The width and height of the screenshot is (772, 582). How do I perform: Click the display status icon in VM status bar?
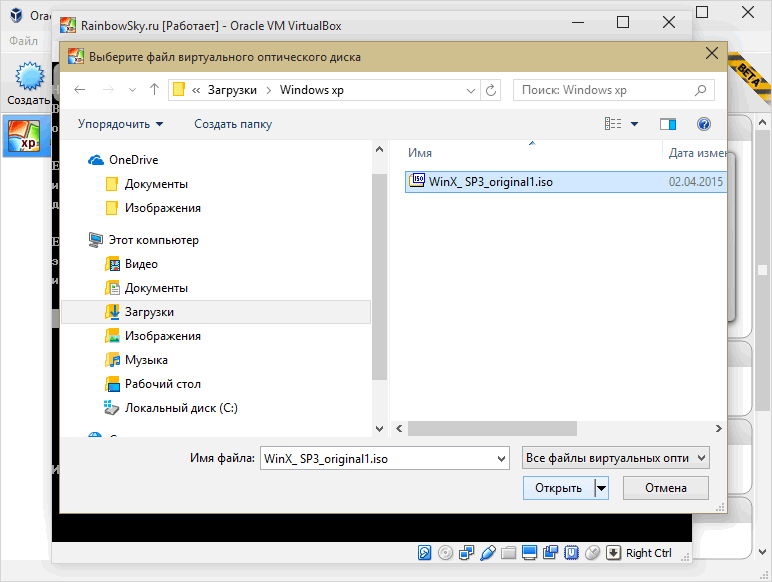(x=529, y=553)
